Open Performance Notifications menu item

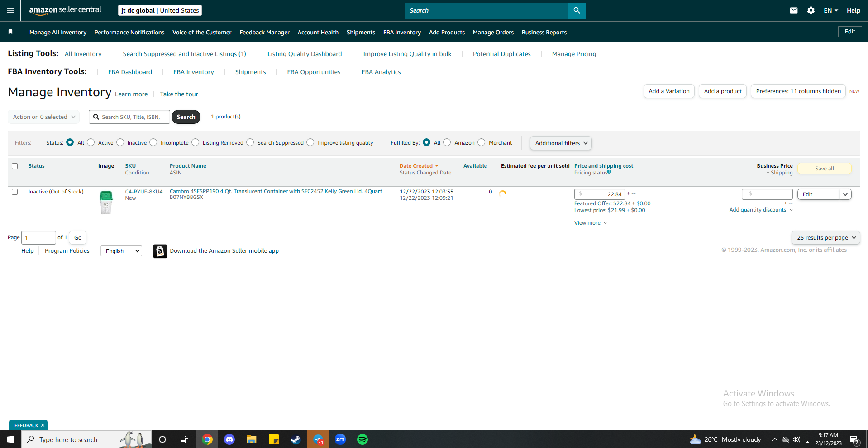click(129, 32)
